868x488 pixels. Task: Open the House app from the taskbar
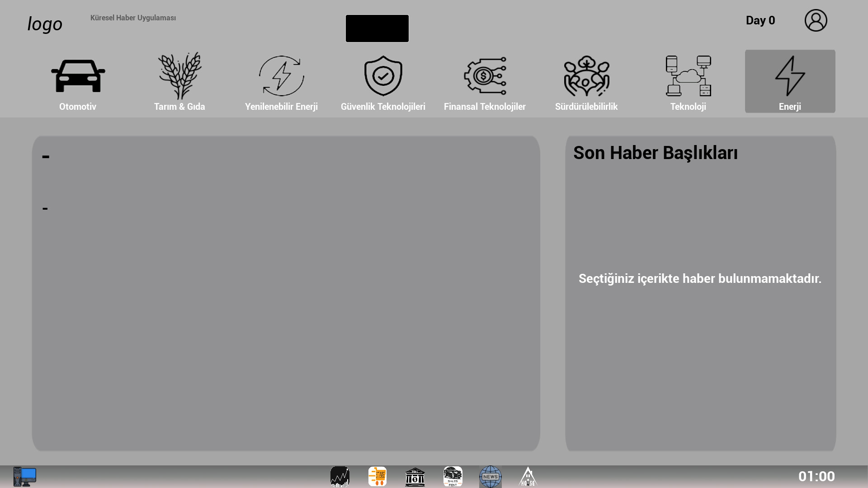(x=528, y=476)
